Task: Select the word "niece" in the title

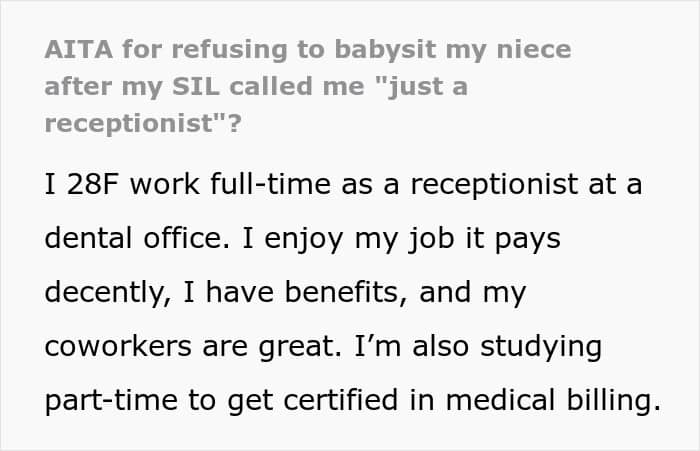Action: click(x=534, y=49)
